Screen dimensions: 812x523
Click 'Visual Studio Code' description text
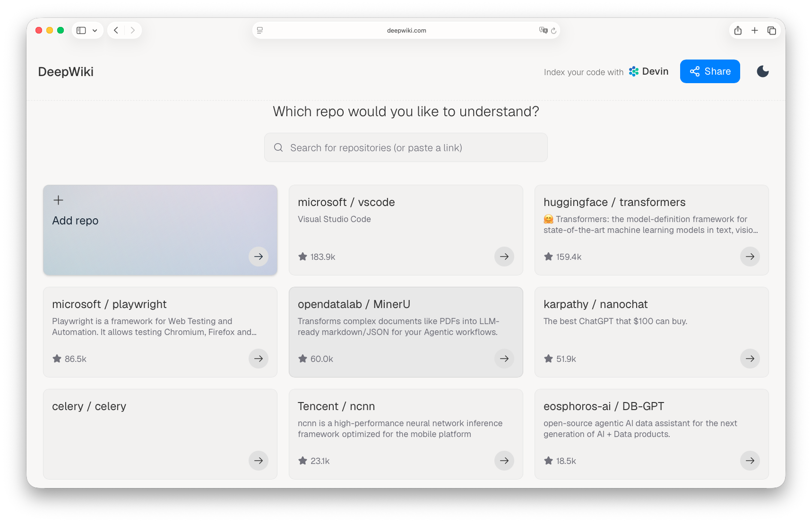(x=334, y=219)
